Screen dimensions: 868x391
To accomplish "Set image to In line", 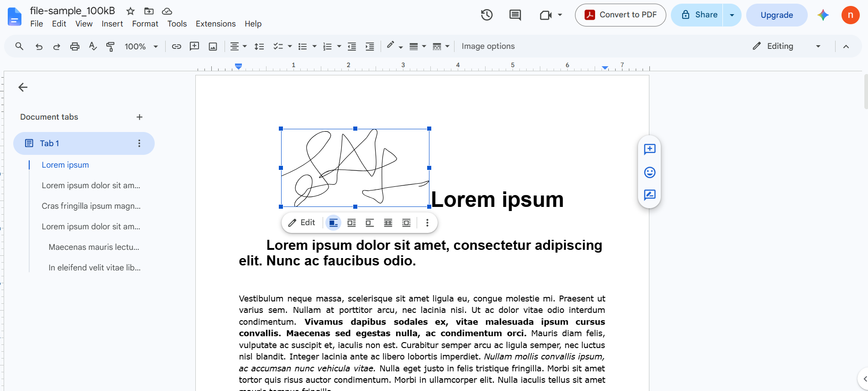I will pyautogui.click(x=334, y=223).
